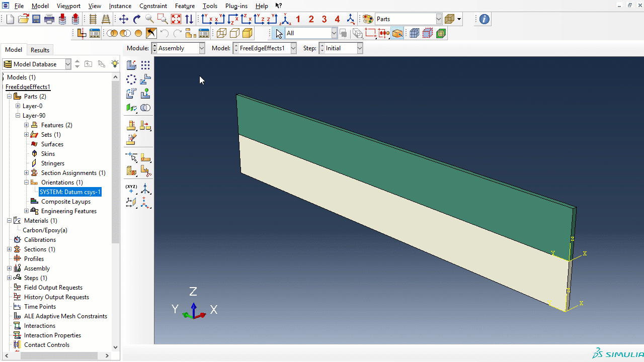Open the Model dropdown showing FreeEdgeEffects1
The image size is (644, 362).
(264, 48)
